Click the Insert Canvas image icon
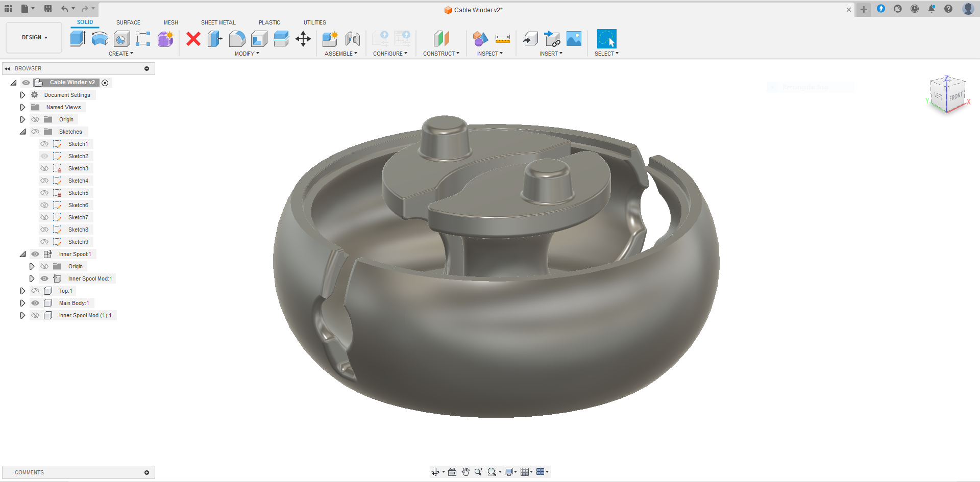Screen dimensions: 980x482 (574, 39)
